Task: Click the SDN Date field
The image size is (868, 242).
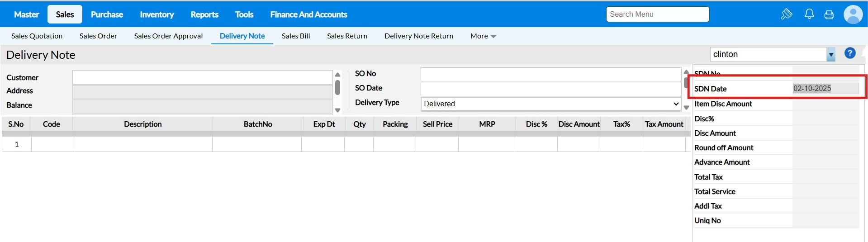Action: coord(825,89)
